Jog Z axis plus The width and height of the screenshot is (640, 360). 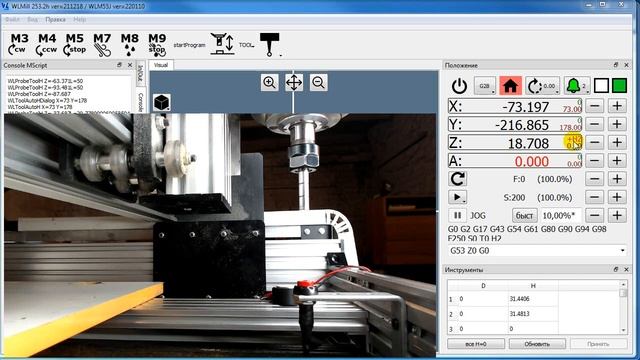(x=617, y=142)
